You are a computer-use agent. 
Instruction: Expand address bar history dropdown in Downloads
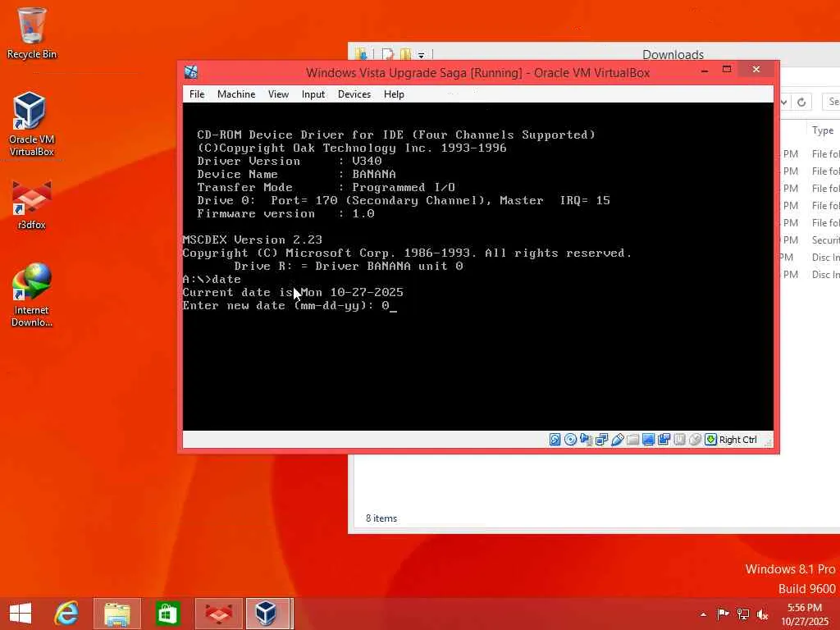783,102
